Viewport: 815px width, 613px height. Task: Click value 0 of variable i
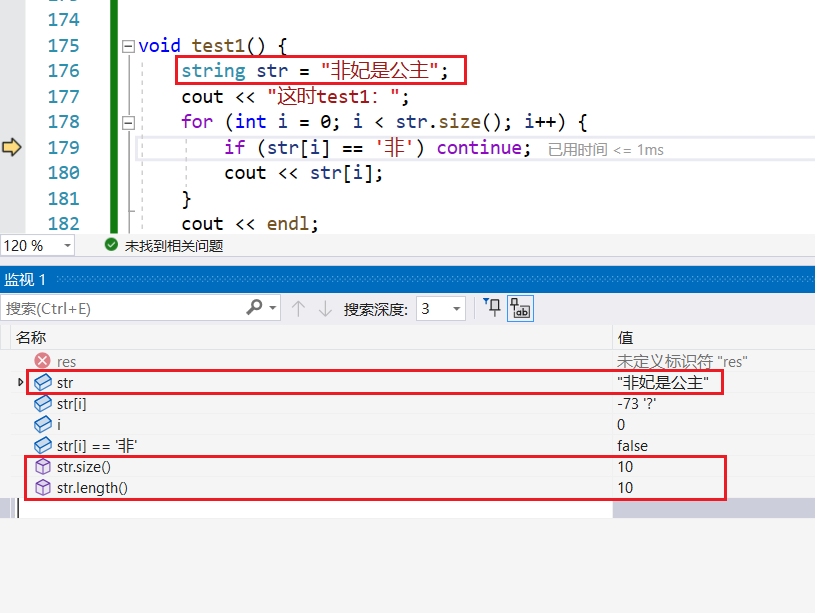pos(621,425)
